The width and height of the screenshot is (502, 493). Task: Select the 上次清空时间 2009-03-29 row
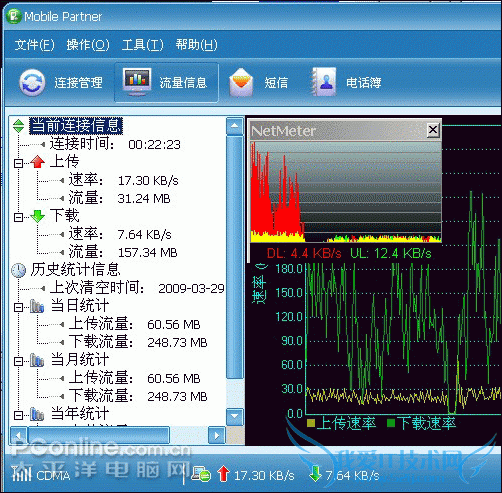point(137,288)
